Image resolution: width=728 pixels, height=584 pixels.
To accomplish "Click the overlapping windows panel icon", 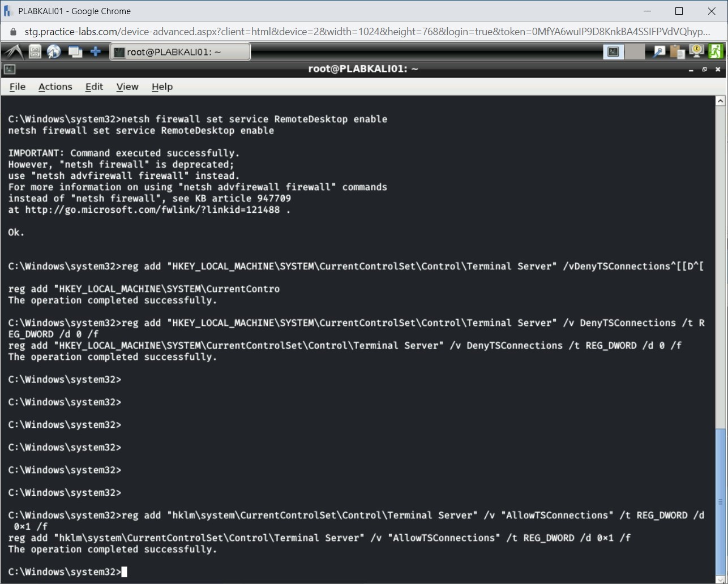I will 75,52.
